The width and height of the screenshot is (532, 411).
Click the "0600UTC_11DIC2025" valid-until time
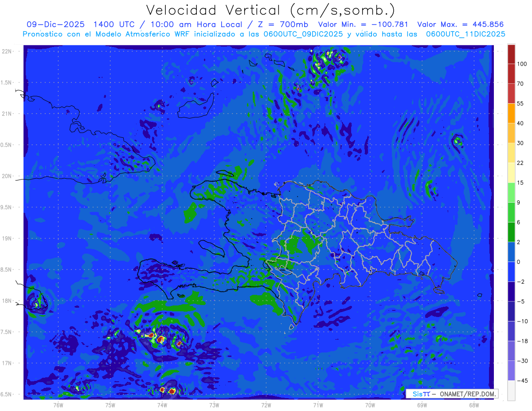[x=465, y=34]
